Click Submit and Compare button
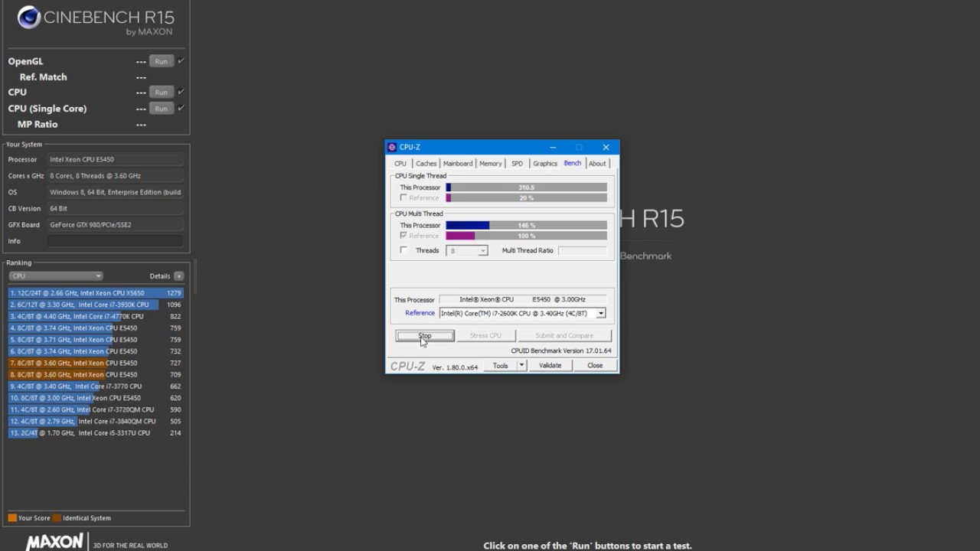Image resolution: width=980 pixels, height=551 pixels. pos(564,335)
